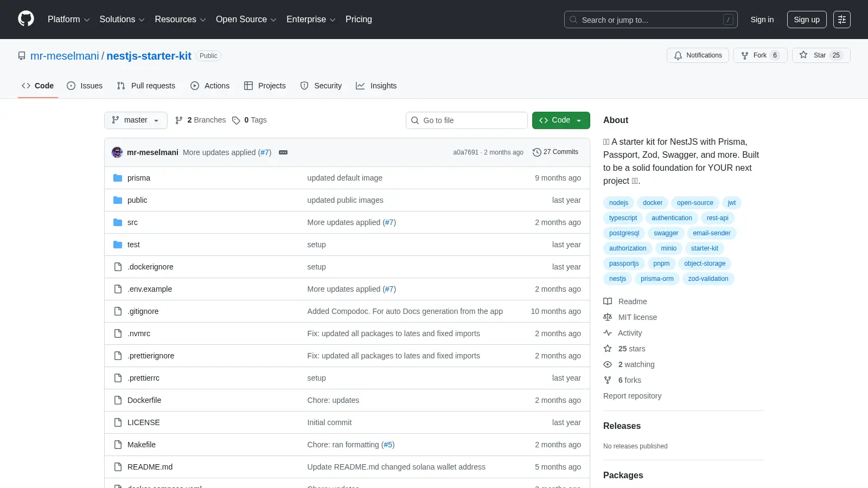868x488 pixels.
Task: Click the mr-meselmani avatar in commit row
Action: point(117,152)
